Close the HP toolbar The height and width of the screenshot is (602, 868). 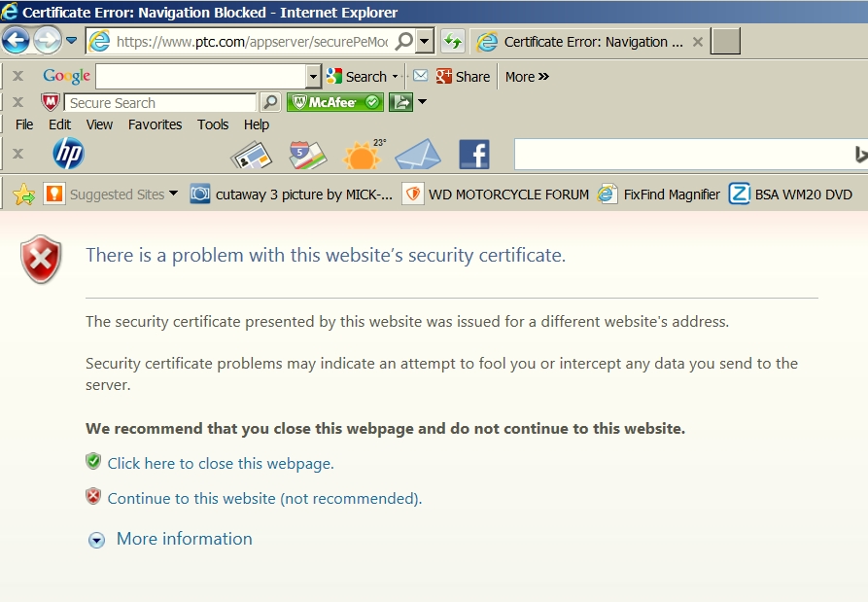coord(17,154)
